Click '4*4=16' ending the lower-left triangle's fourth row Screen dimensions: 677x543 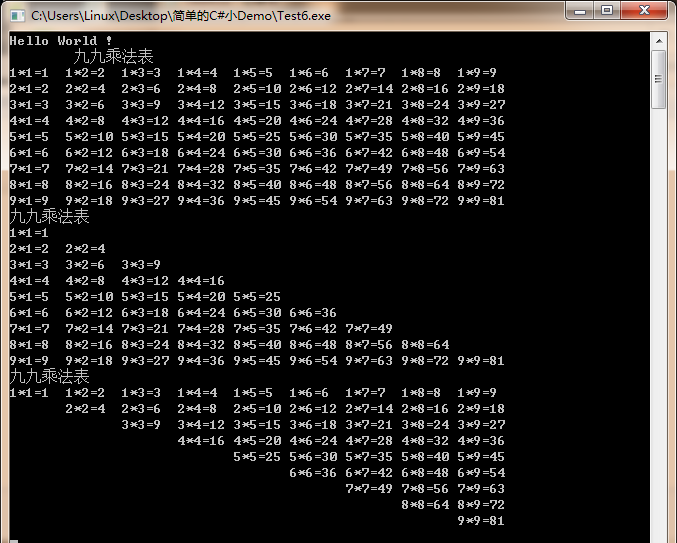click(x=201, y=281)
